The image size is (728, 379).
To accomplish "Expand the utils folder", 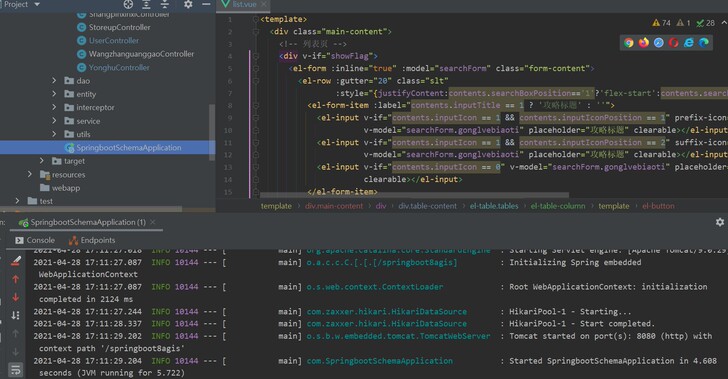I will point(54,134).
